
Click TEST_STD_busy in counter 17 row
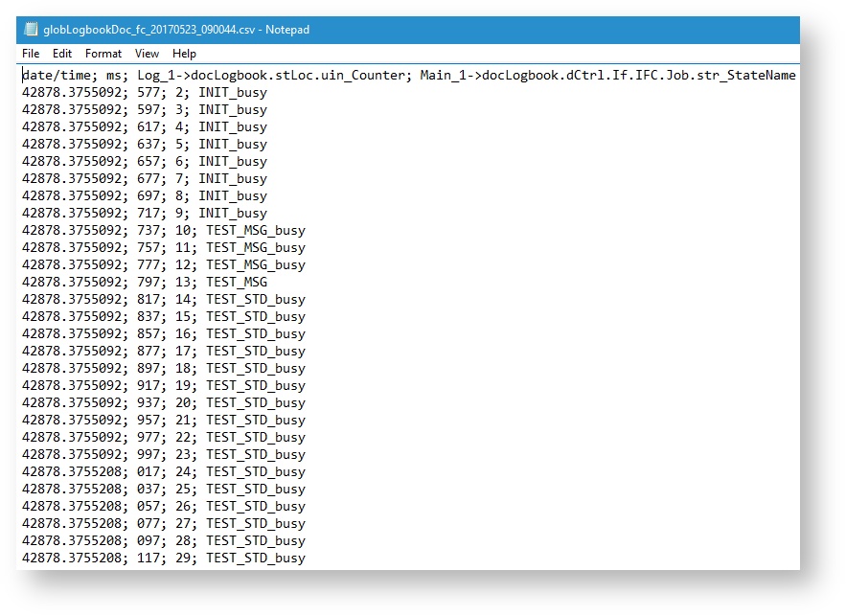coord(256,352)
